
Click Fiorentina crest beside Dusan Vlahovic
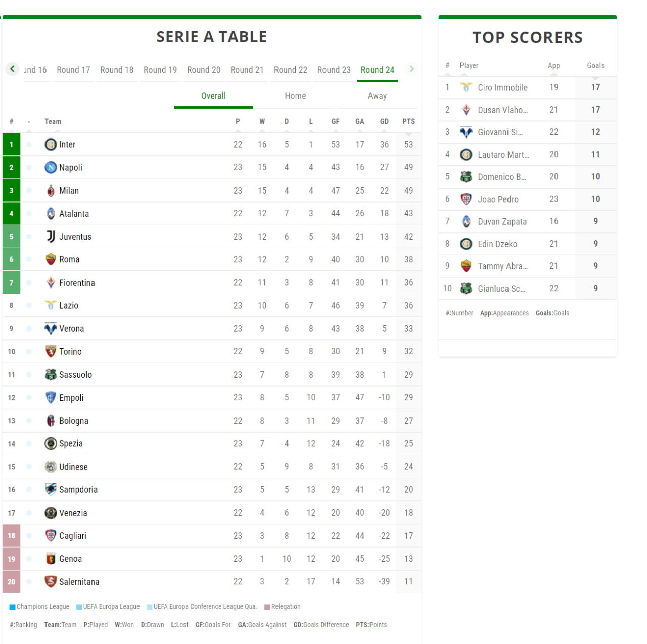[466, 110]
